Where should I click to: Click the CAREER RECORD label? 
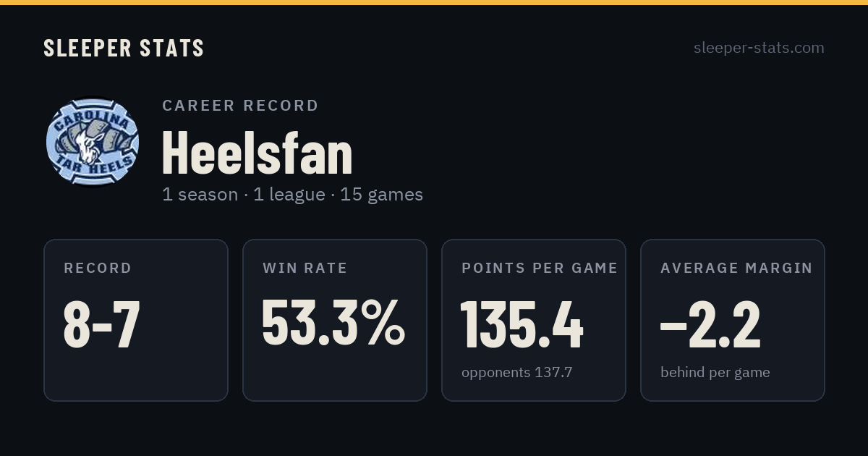tap(240, 106)
